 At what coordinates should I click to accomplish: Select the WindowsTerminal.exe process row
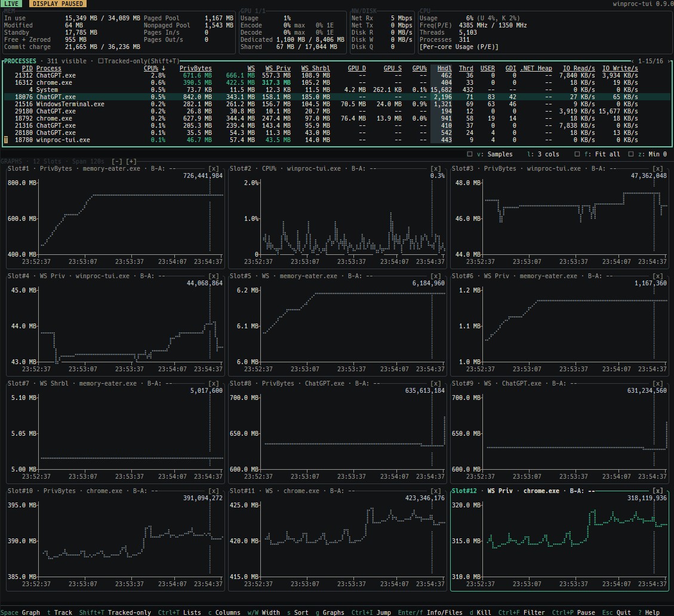[x=337, y=104]
